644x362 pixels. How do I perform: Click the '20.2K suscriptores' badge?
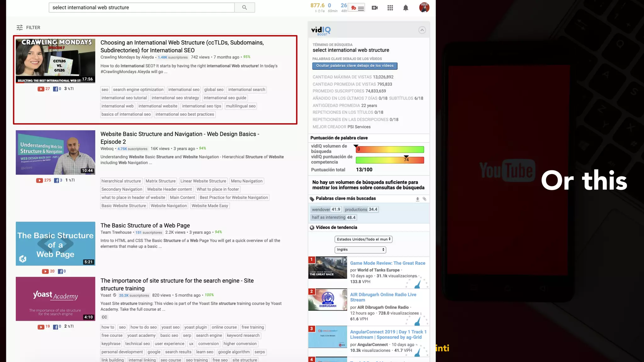134,296
